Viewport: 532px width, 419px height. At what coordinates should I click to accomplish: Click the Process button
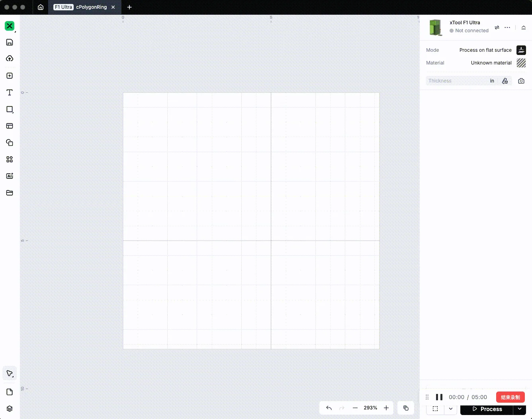pyautogui.click(x=487, y=409)
